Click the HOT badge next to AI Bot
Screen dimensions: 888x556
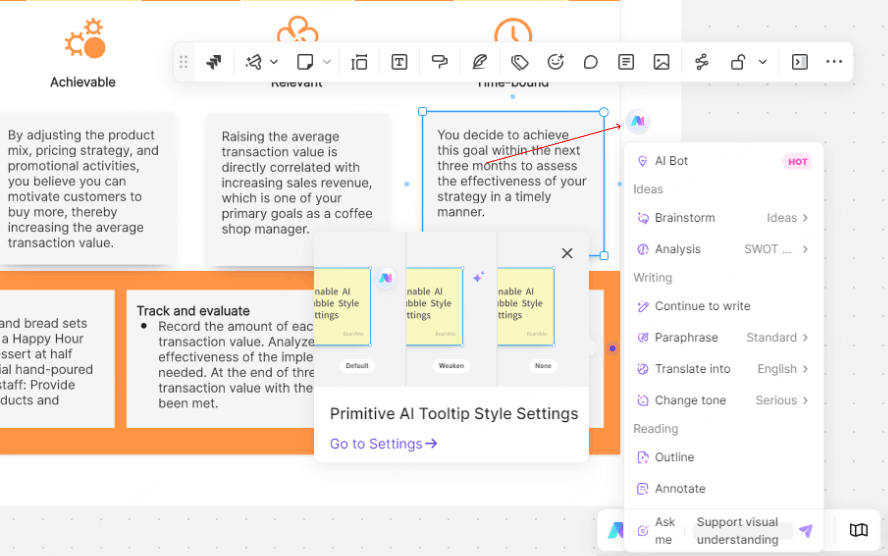(797, 161)
